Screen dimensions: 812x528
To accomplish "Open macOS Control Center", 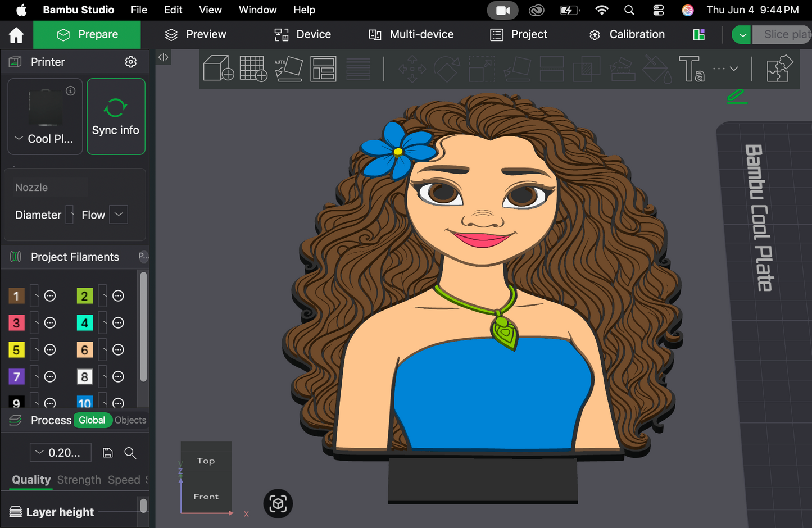I will (x=658, y=10).
